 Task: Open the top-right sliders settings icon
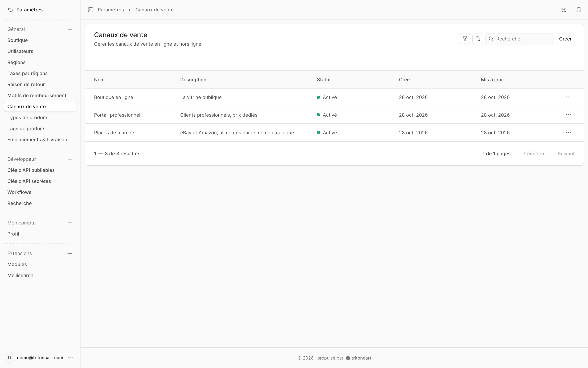564,10
